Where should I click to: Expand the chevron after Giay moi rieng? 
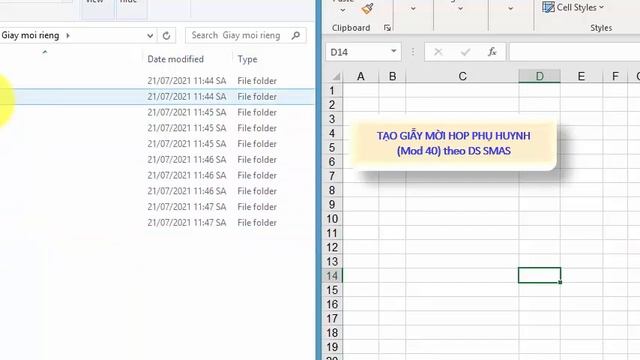click(68, 36)
